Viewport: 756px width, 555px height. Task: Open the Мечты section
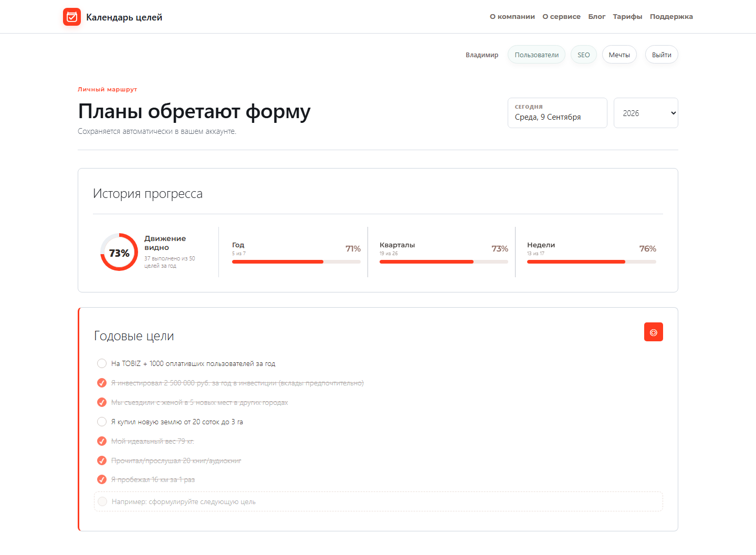point(619,55)
